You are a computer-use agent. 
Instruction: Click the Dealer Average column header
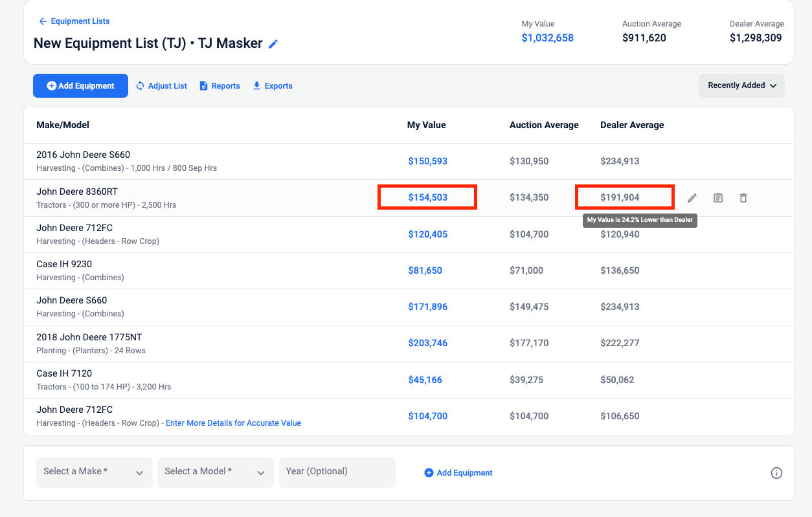(x=632, y=125)
